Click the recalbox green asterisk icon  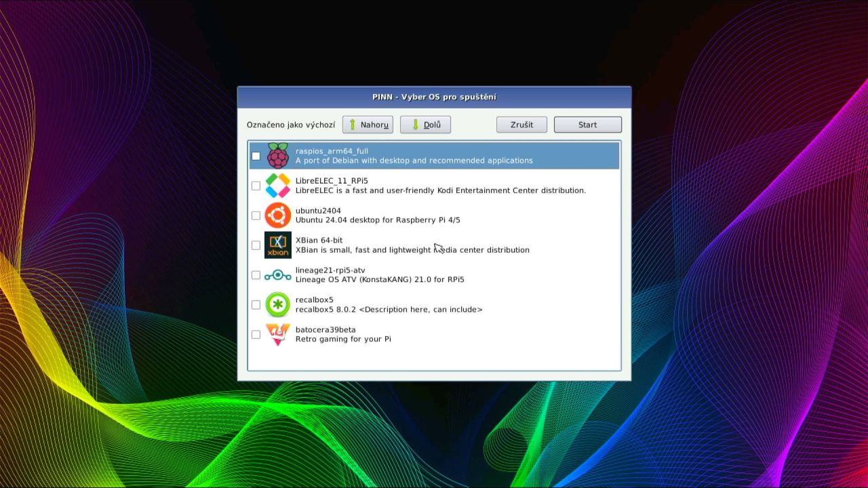(277, 305)
